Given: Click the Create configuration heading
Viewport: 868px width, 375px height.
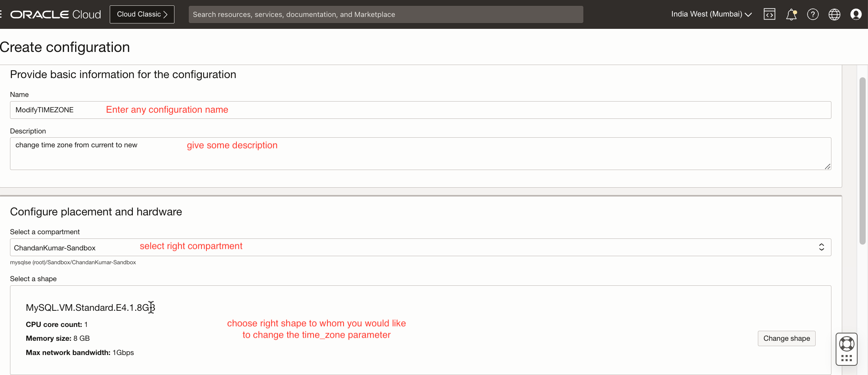Looking at the screenshot, I should [65, 47].
